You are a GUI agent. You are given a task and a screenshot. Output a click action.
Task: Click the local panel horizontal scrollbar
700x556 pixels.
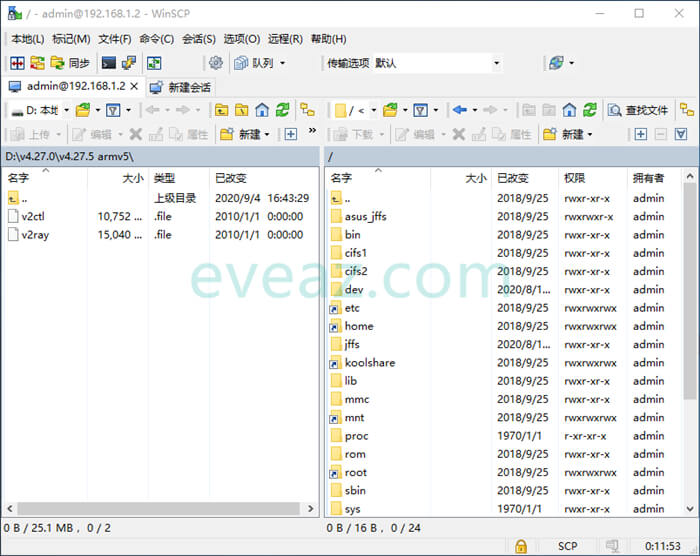(158, 508)
